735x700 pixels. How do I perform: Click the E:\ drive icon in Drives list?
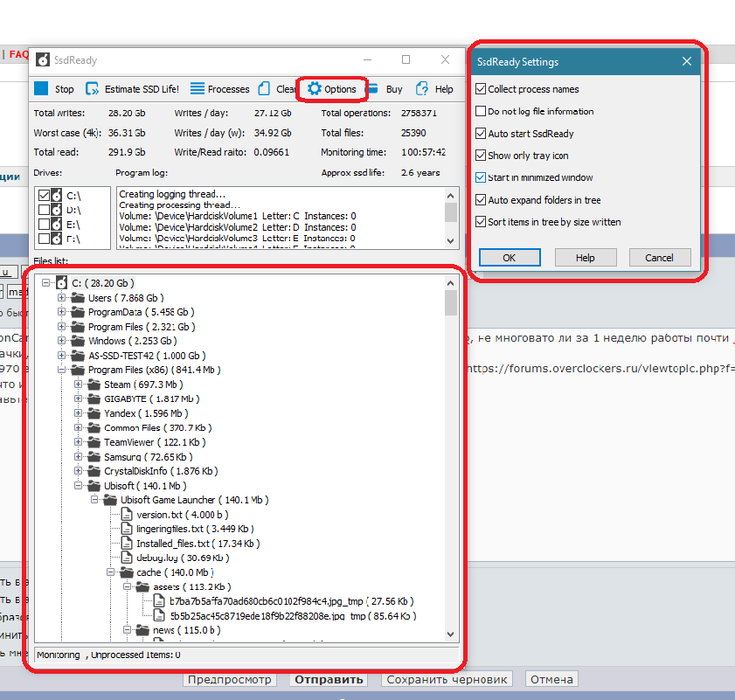click(x=56, y=225)
